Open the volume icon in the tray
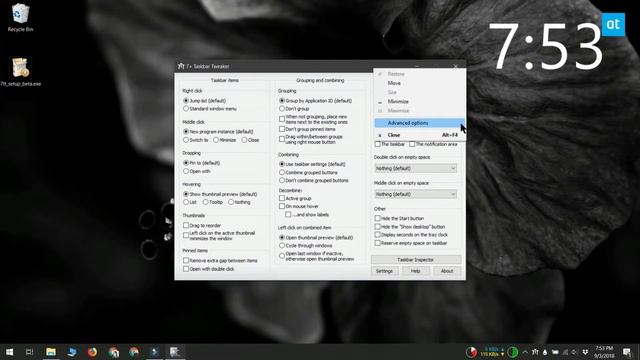The width and height of the screenshot is (640, 360). 575,352
